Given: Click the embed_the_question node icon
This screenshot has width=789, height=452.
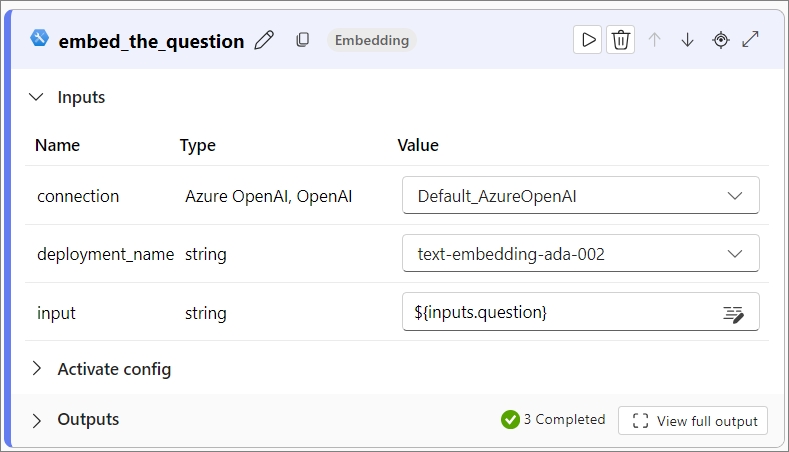Looking at the screenshot, I should coord(40,39).
